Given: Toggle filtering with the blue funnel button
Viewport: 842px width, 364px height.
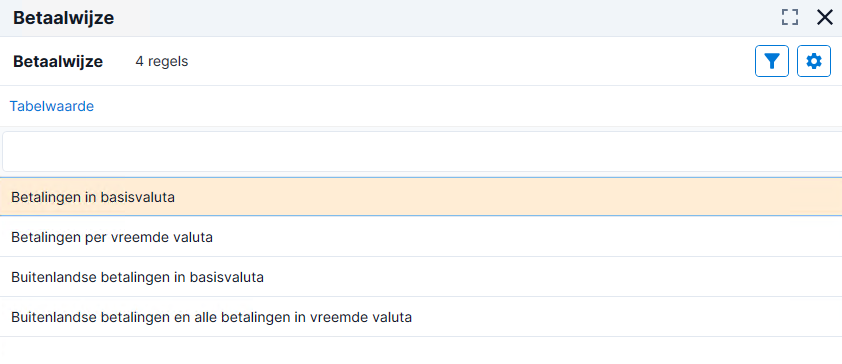Looking at the screenshot, I should point(772,61).
